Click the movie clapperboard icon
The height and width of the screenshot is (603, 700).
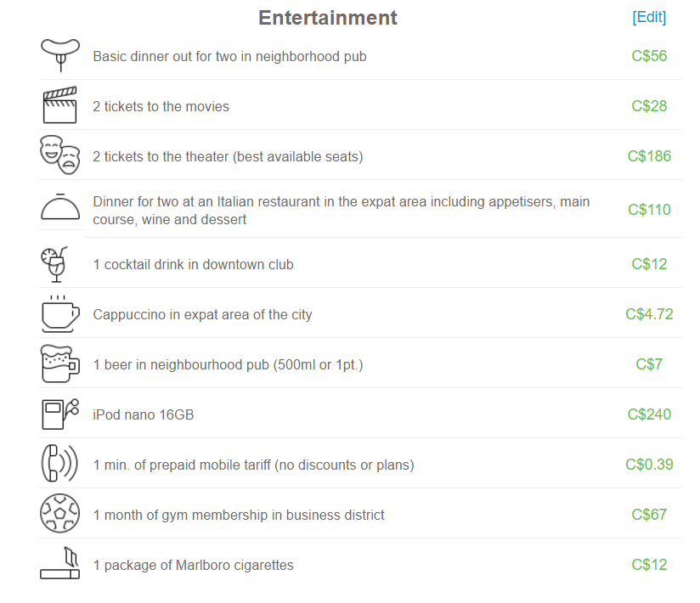point(59,105)
